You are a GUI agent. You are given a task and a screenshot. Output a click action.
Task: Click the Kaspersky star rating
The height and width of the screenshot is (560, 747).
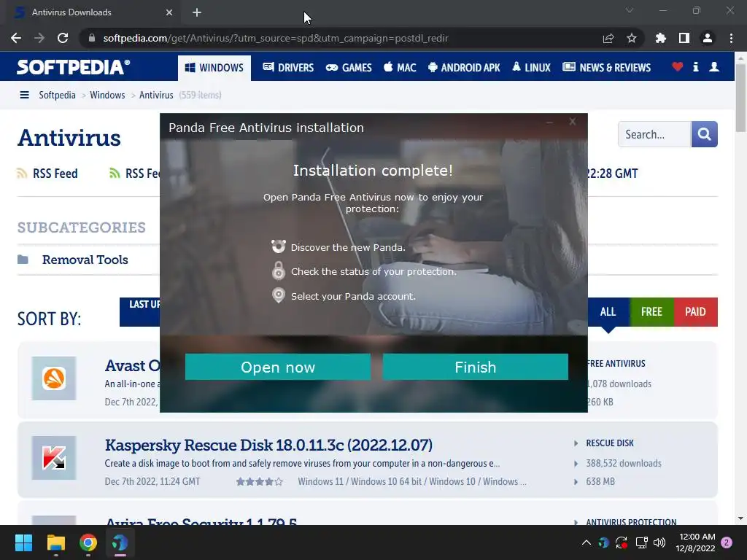(260, 481)
